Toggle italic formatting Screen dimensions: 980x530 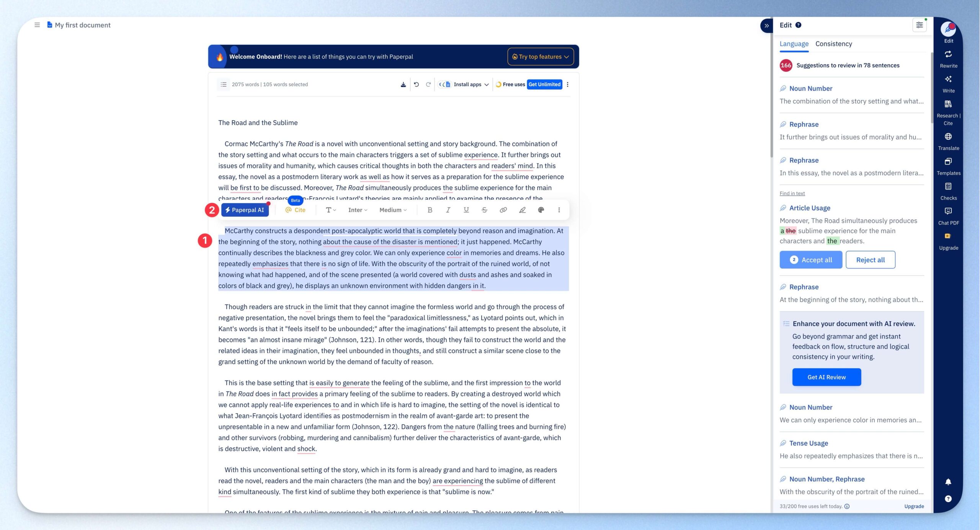[448, 210]
